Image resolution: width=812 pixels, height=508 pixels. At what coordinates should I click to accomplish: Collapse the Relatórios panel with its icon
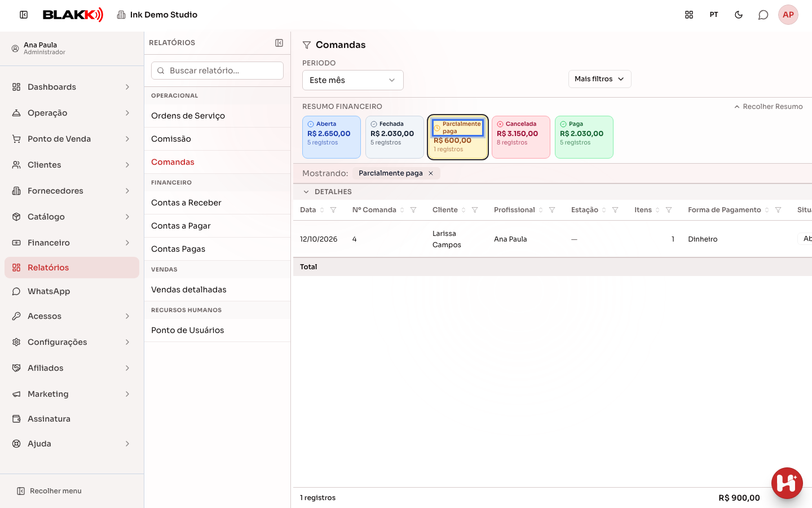pos(279,43)
